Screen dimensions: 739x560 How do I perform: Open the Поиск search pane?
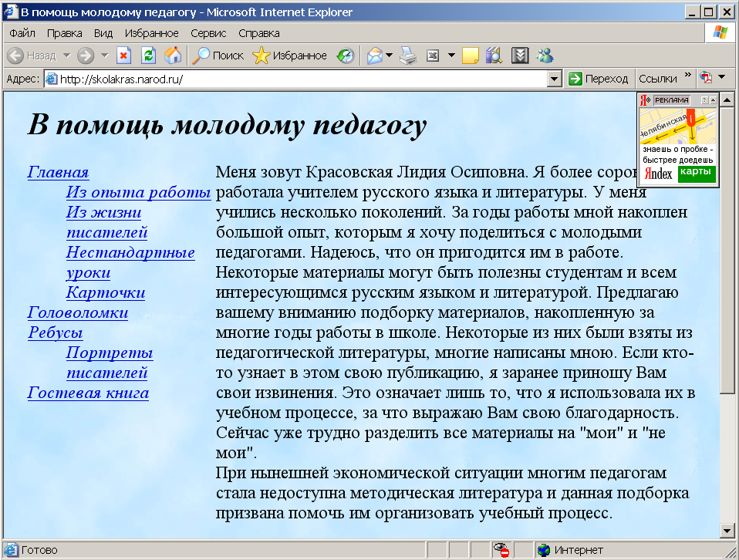coord(218,56)
